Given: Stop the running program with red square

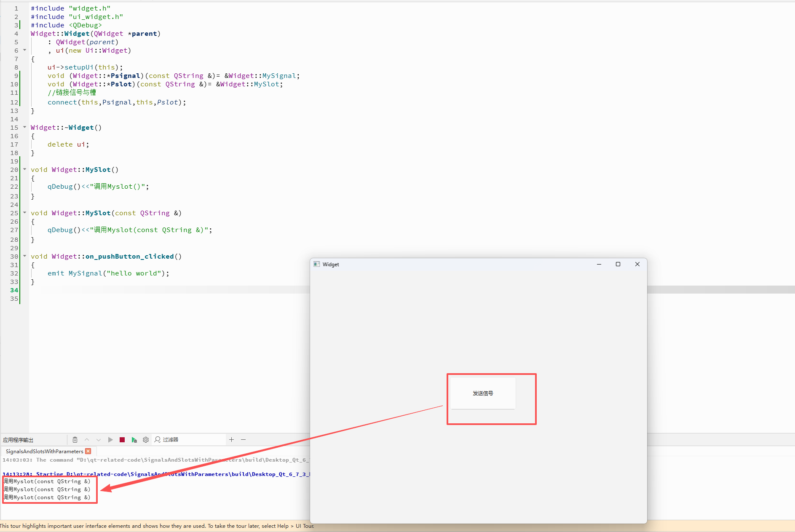Looking at the screenshot, I should (x=122, y=440).
